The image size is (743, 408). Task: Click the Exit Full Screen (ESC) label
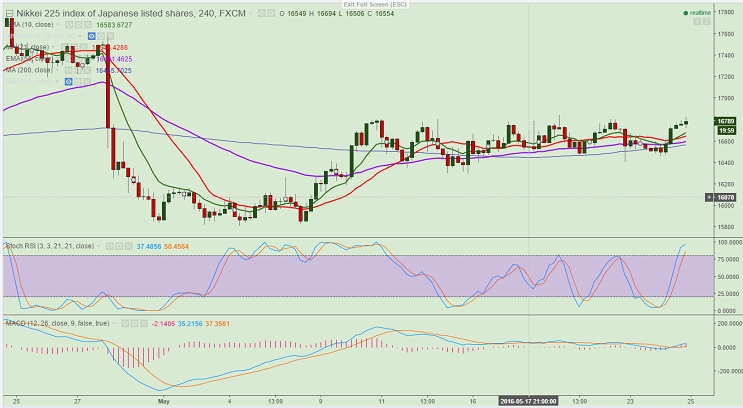(375, 4)
